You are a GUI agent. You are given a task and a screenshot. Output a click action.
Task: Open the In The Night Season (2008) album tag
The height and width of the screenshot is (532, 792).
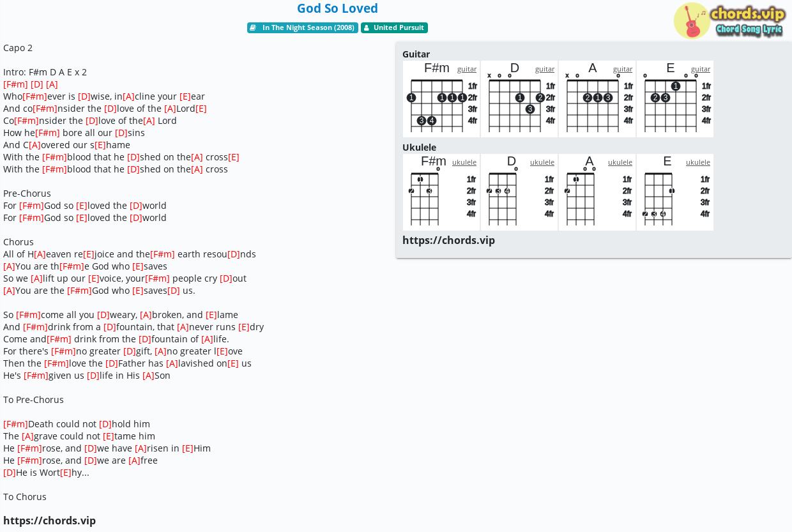pos(303,27)
